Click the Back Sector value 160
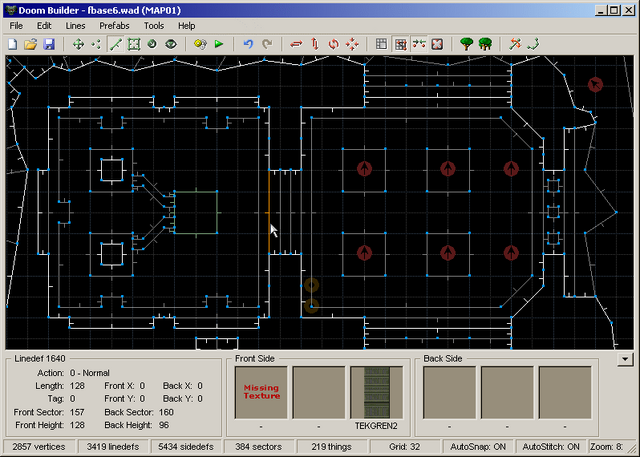The width and height of the screenshot is (640, 457). (x=166, y=412)
